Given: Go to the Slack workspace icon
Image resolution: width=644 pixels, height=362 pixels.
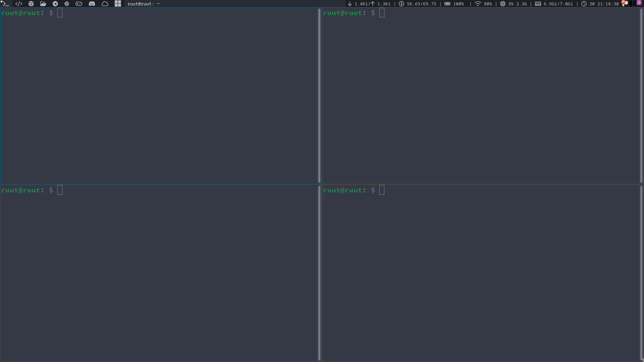Looking at the screenshot, I should point(67,4).
